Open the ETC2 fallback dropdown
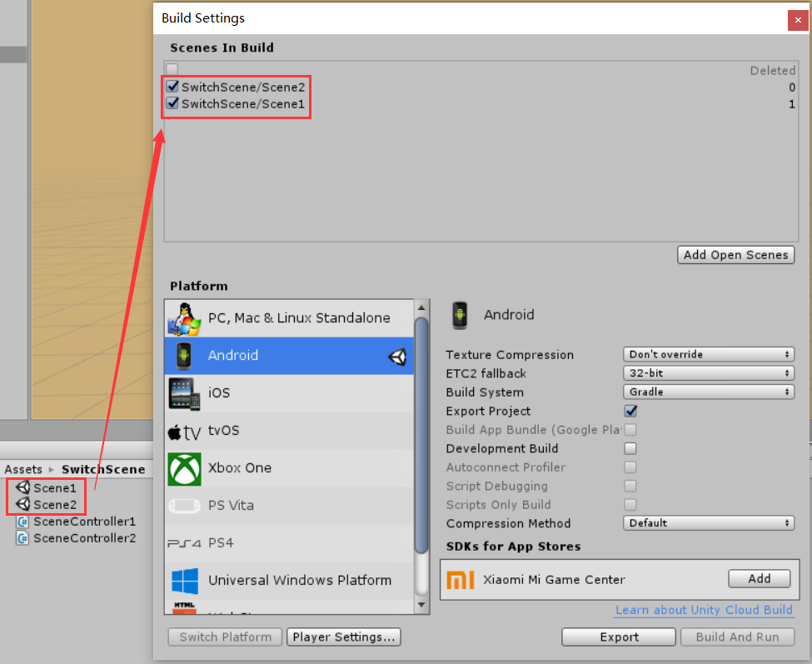The image size is (812, 664). [x=709, y=373]
